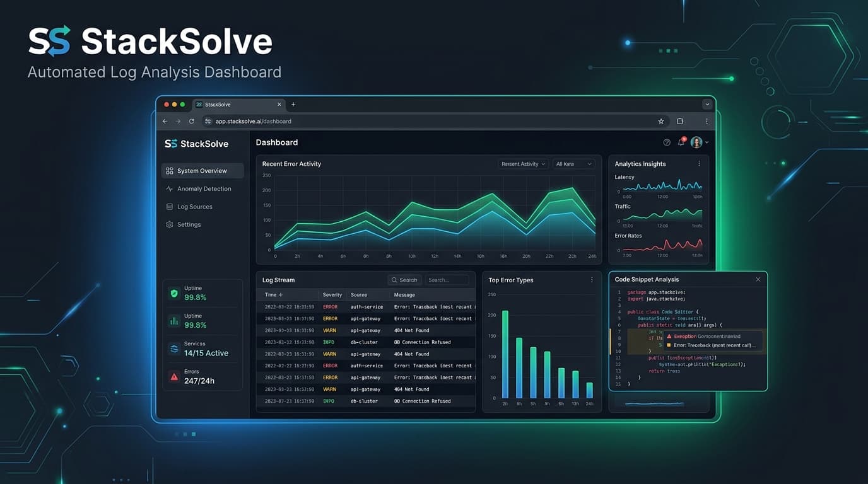Close the Code Snippet Analysis panel
The image size is (868, 484).
(758, 279)
